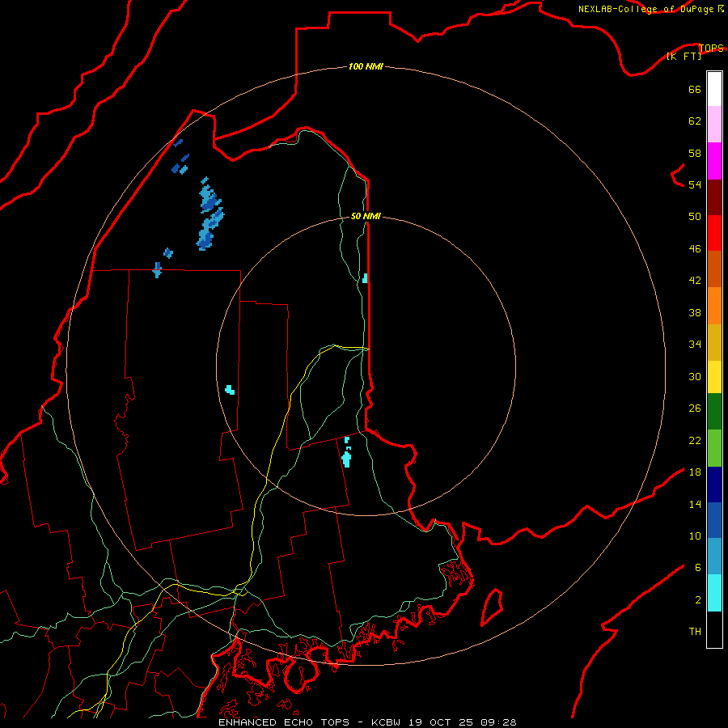Click the cyan echo just inside the west 50 NMI ring

click(x=230, y=390)
